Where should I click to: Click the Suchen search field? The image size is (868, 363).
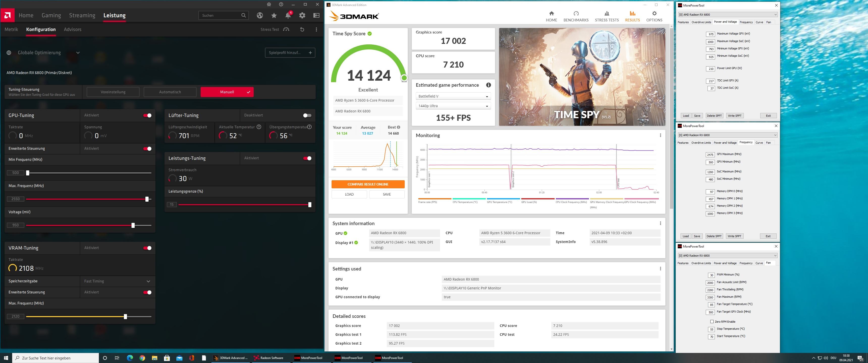tap(224, 15)
